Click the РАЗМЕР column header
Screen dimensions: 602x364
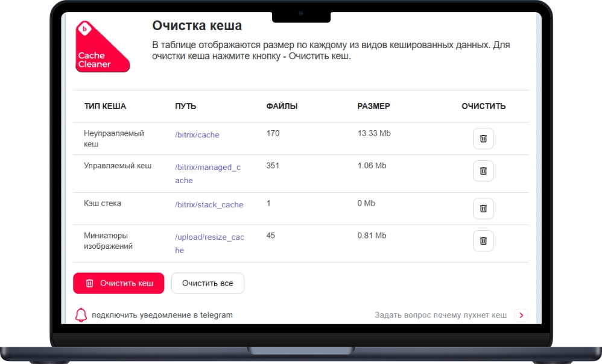(374, 105)
